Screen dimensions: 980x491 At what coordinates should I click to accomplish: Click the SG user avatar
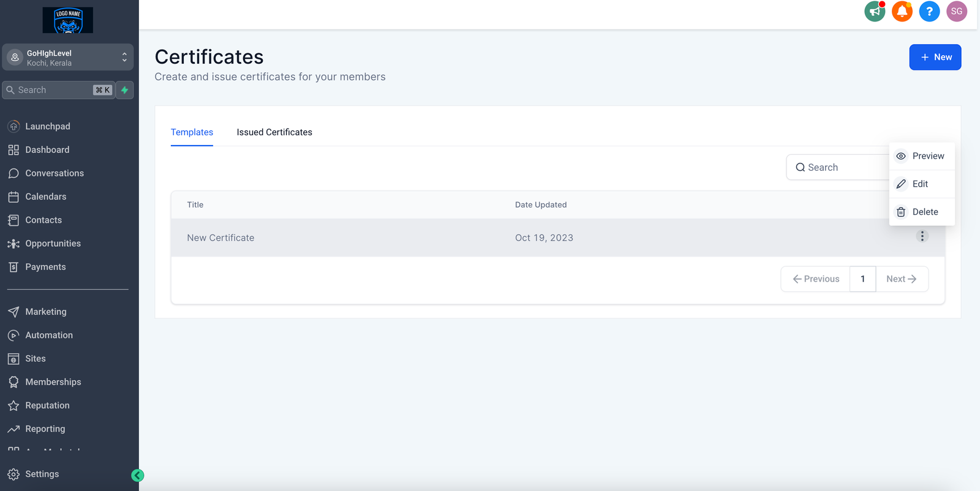point(956,11)
